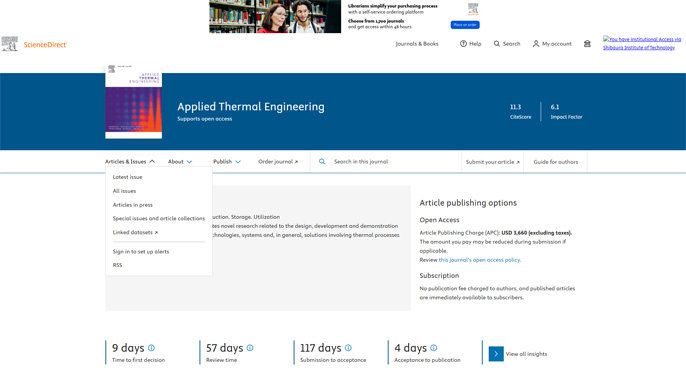Open Linked datasets external link
The width and height of the screenshot is (686, 381).
[x=135, y=232]
